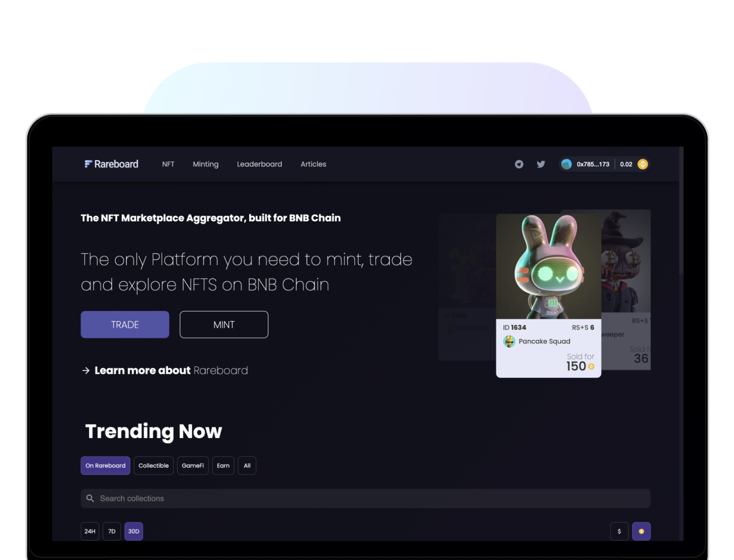
Task: Go to the Leaderboard page
Action: click(259, 164)
